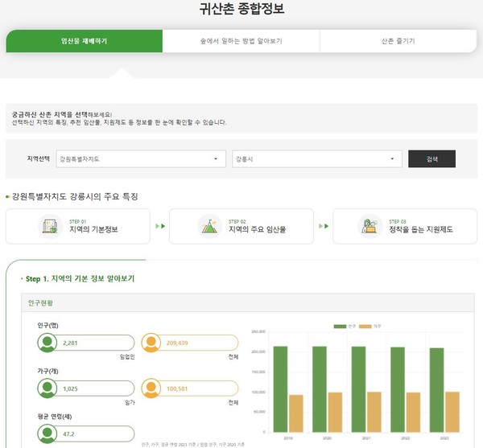Click the STEP 03 support system icon

pyautogui.click(x=369, y=226)
